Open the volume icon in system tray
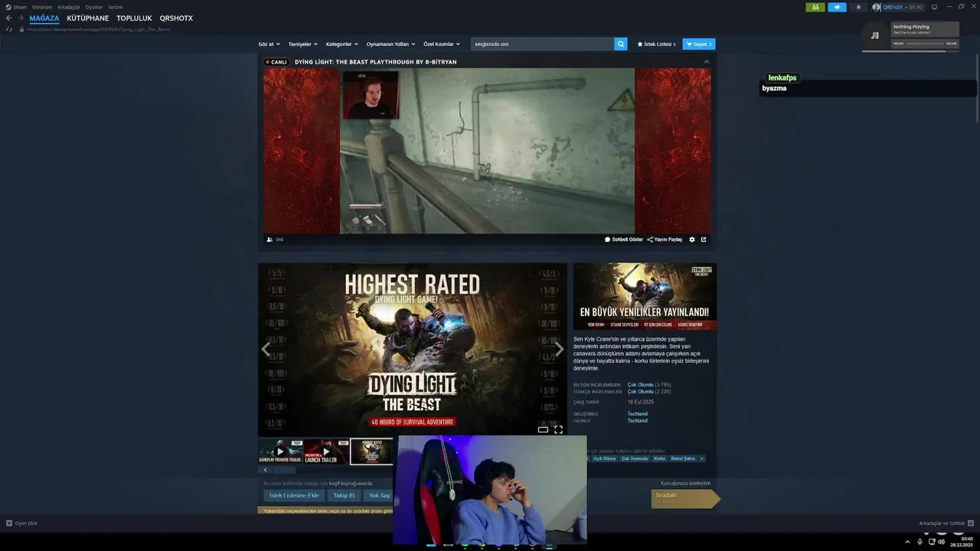Screen dimensions: 980x551 (x=942, y=542)
